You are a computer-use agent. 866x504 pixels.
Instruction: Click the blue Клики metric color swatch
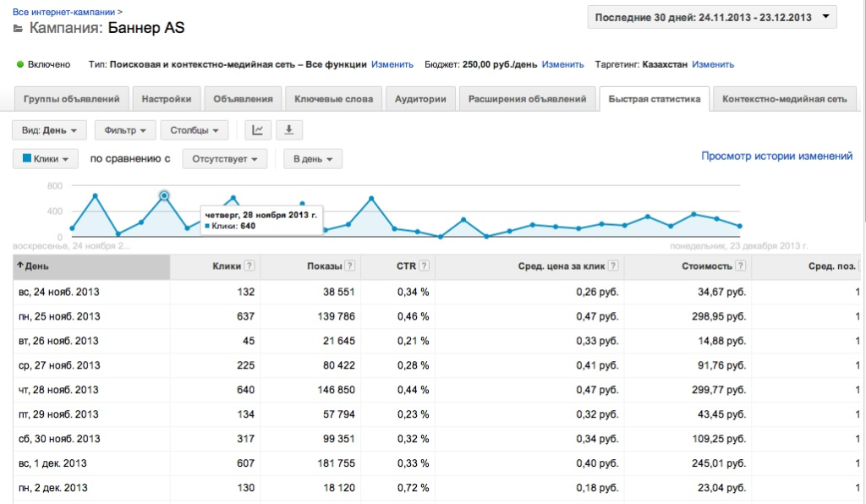click(x=27, y=158)
